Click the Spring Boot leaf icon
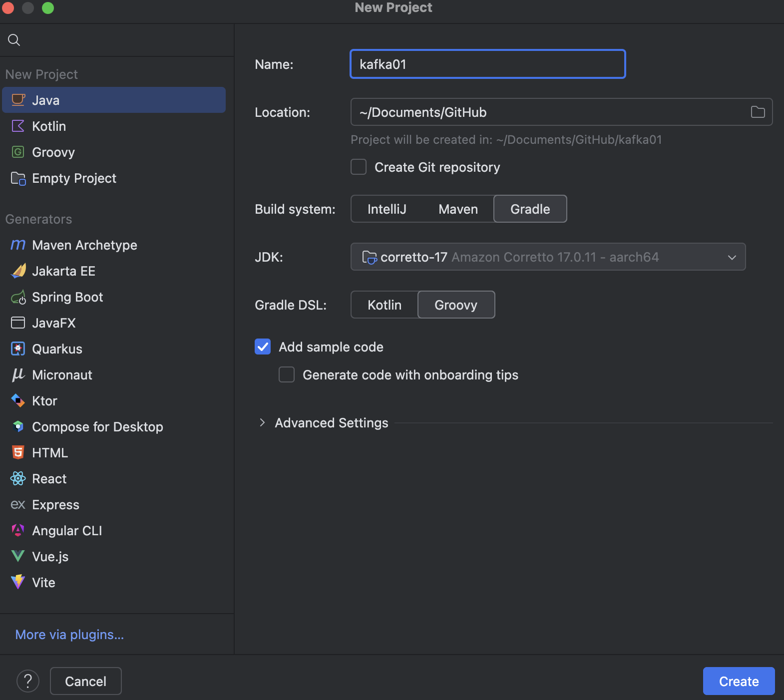This screenshot has height=700, width=784. (18, 297)
